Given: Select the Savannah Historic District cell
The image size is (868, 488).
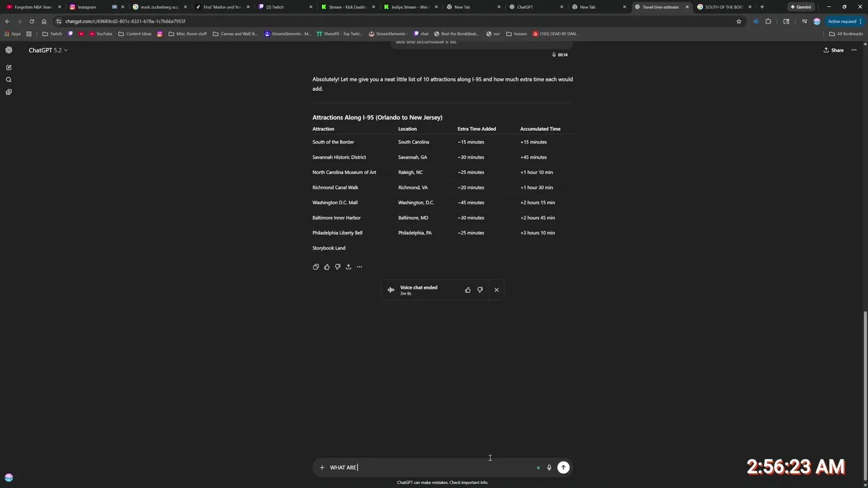Looking at the screenshot, I should 339,157.
